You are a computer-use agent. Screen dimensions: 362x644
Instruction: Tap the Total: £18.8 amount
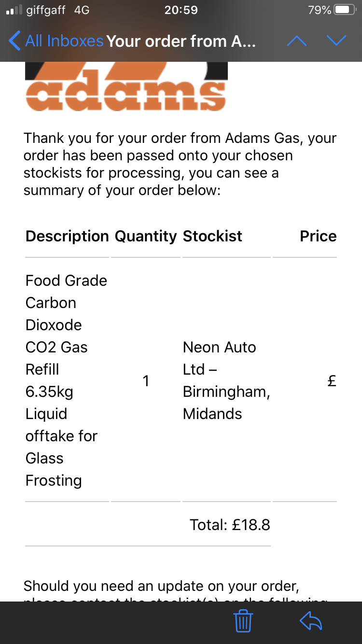[230, 525]
